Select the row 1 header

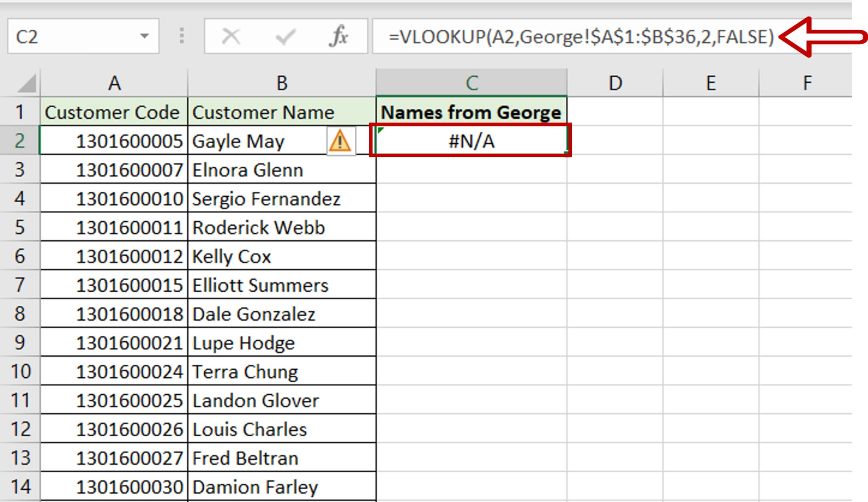click(19, 112)
